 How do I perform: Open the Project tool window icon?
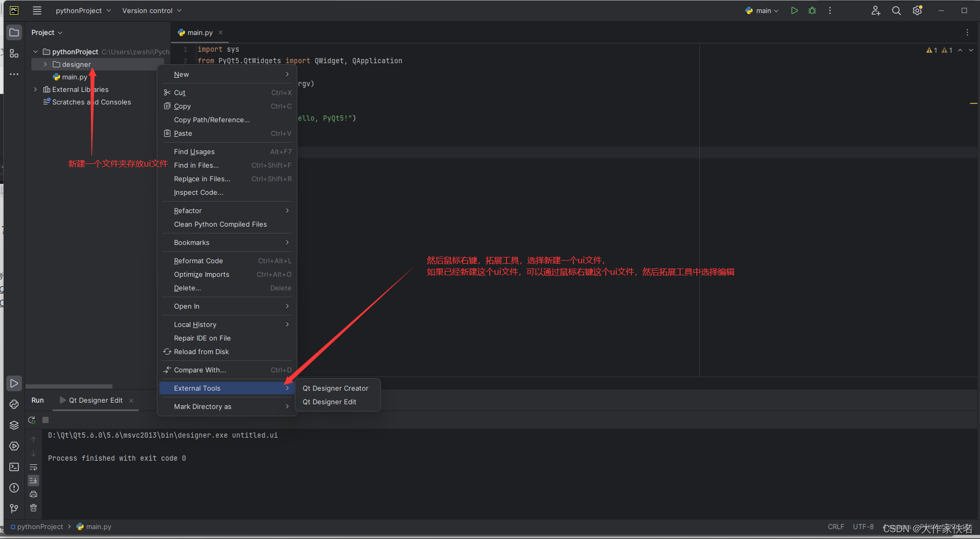[x=14, y=32]
